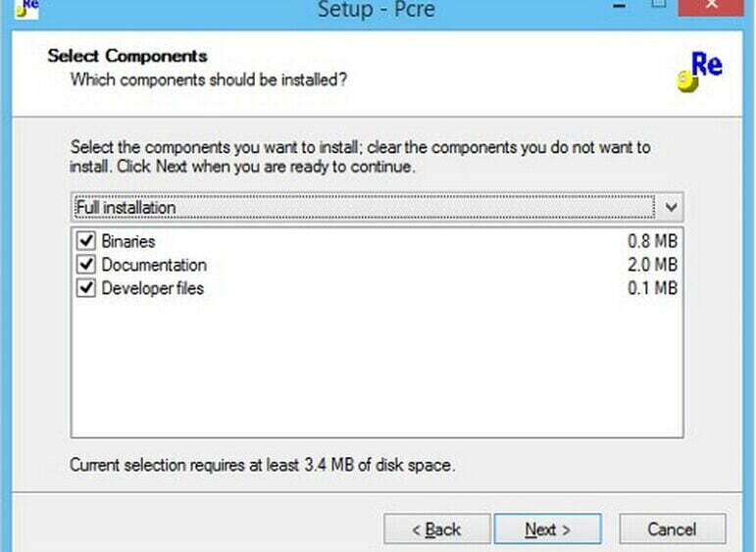Open the installation type dropdown arrow
The height and width of the screenshot is (552, 756).
(671, 207)
